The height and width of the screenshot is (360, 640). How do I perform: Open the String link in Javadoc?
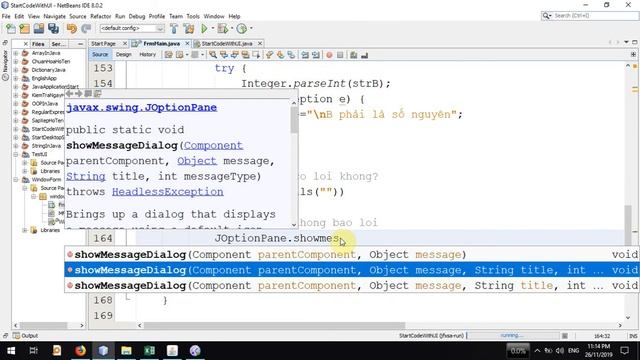pyautogui.click(x=86, y=176)
